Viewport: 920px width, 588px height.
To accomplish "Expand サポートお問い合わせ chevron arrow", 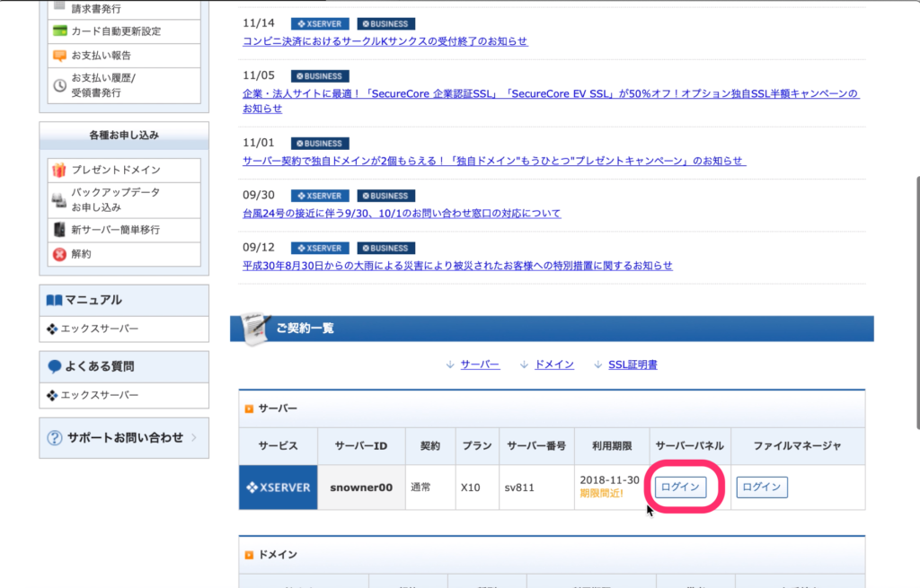I will coord(194,438).
